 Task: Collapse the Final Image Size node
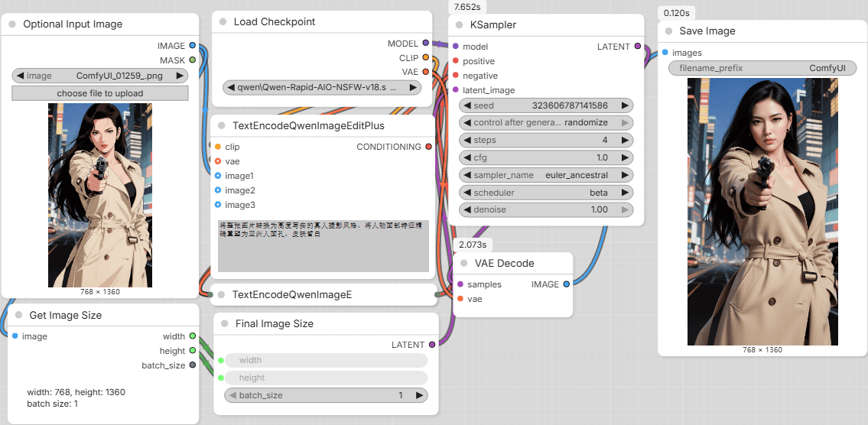[224, 324]
